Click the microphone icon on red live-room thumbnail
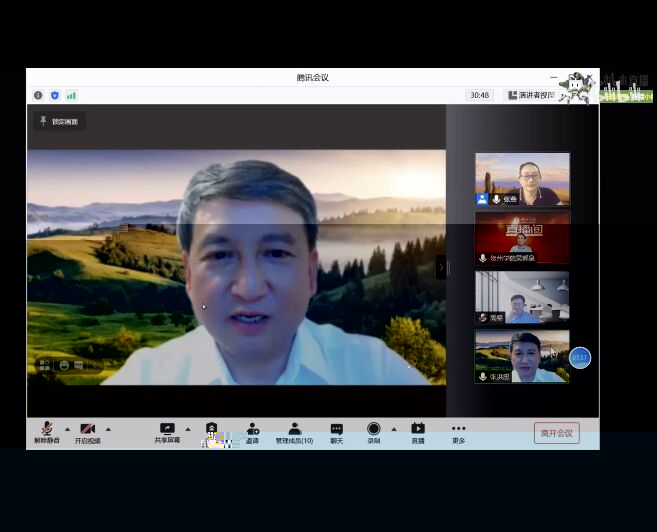657x532 pixels. point(483,258)
